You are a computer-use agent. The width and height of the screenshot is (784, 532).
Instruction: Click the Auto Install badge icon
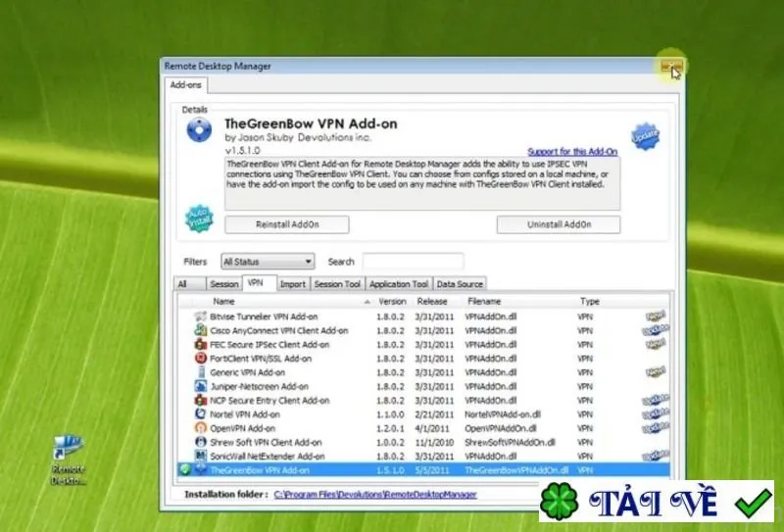click(199, 218)
